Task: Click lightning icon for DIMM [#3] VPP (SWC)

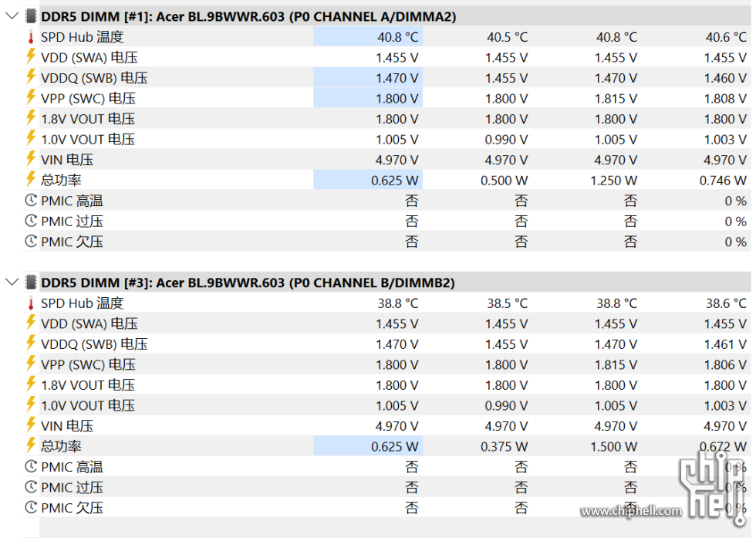Action: [x=31, y=364]
